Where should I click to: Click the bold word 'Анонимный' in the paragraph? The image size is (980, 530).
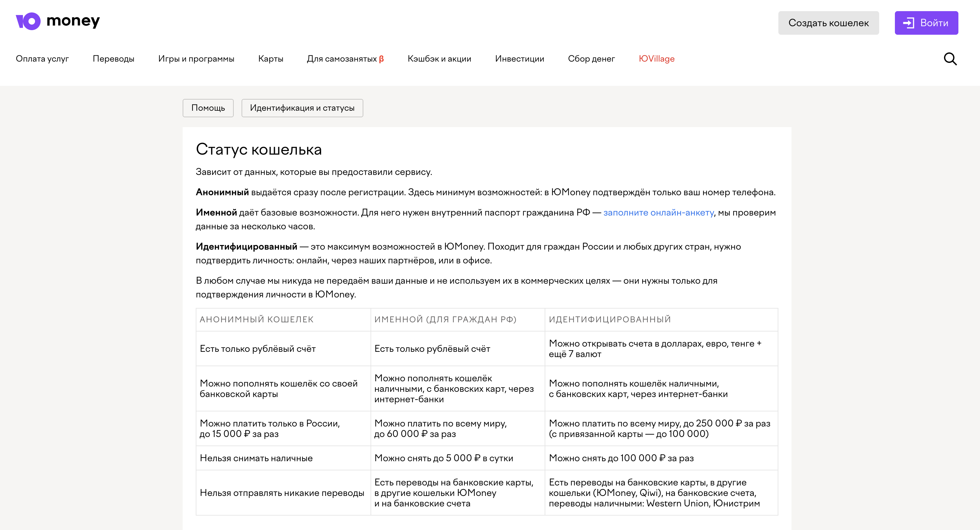pos(222,192)
